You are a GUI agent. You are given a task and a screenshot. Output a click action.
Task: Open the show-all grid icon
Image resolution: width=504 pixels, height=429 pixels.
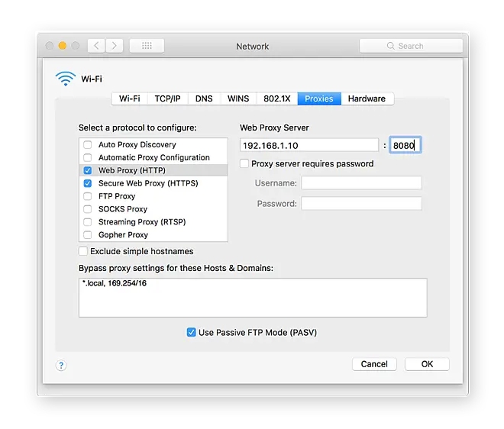click(147, 46)
